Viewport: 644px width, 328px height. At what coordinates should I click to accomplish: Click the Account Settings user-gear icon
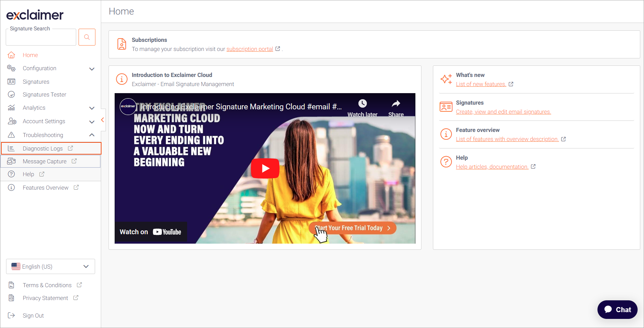pyautogui.click(x=12, y=121)
